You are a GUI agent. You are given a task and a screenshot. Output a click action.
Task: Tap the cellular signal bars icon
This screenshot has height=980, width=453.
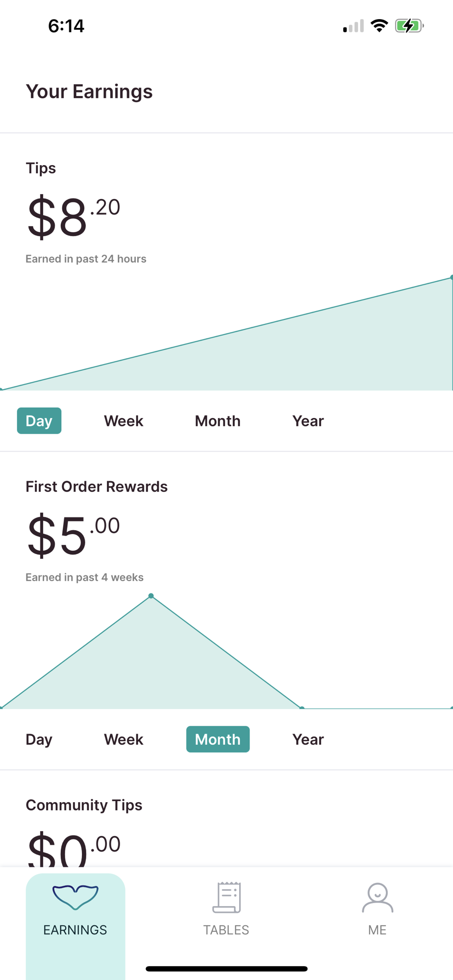pyautogui.click(x=353, y=26)
